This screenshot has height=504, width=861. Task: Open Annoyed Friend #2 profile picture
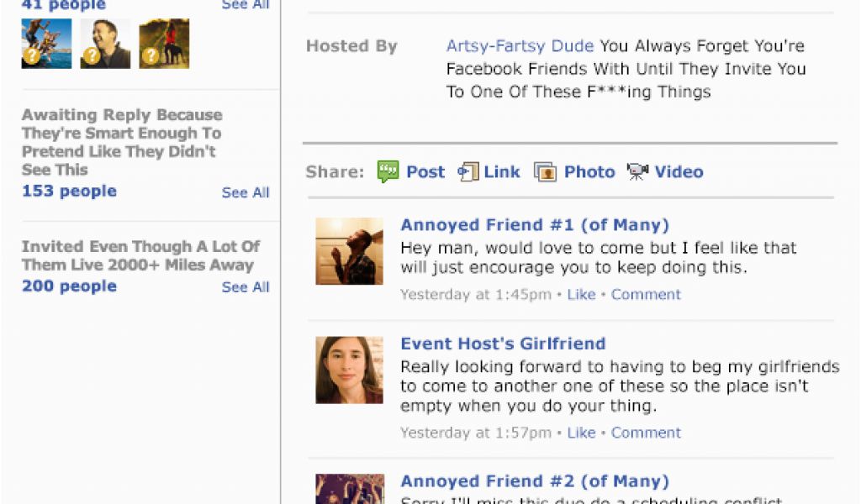350,489
